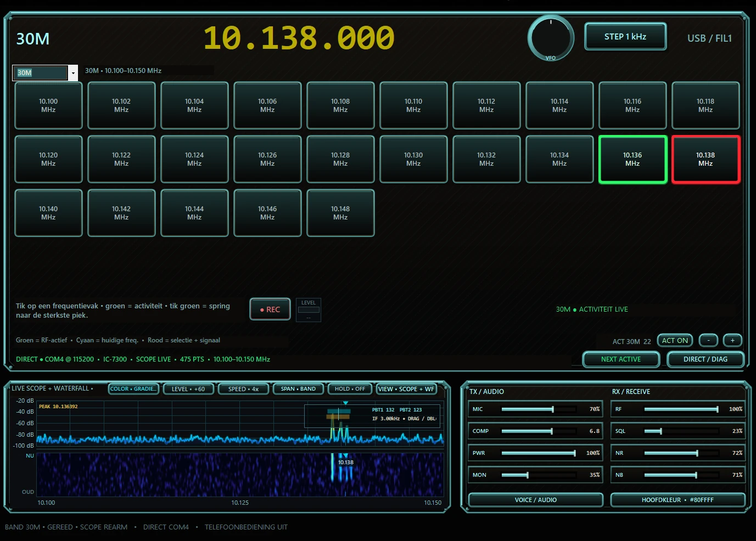The image size is (756, 541).
Task: Change COLOR GRADIENT scope setting
Action: coord(133,389)
